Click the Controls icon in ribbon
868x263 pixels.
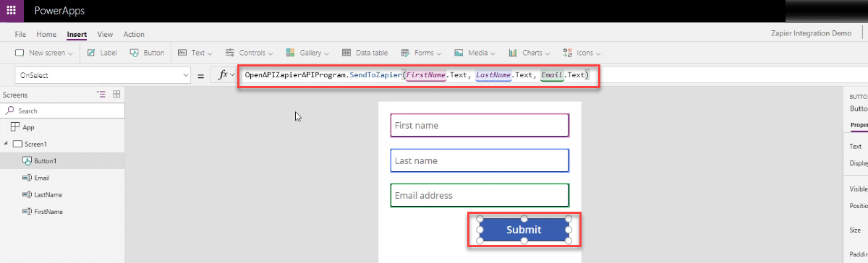pyautogui.click(x=229, y=53)
